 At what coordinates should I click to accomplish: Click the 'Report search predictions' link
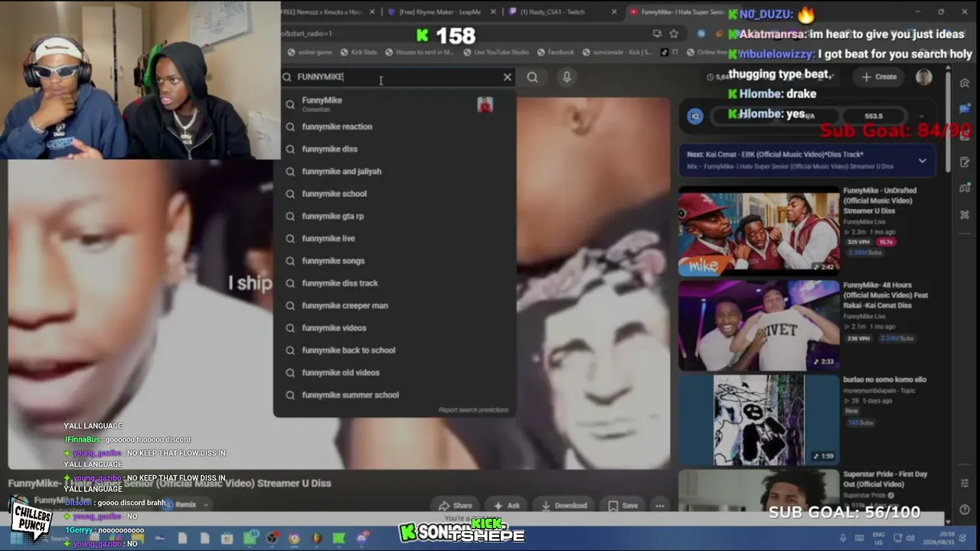[473, 410]
